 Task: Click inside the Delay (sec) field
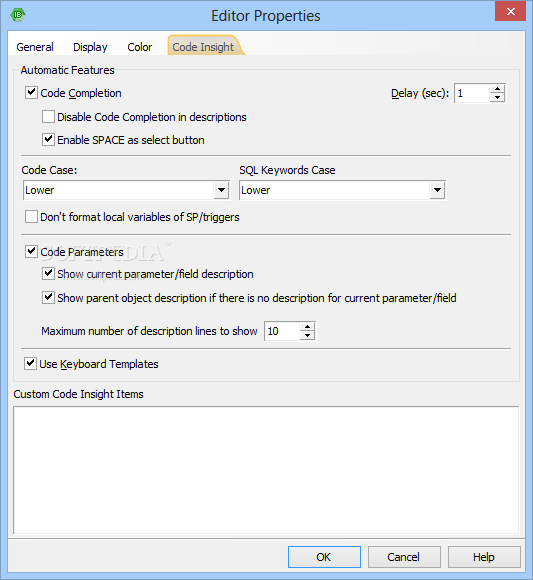472,93
